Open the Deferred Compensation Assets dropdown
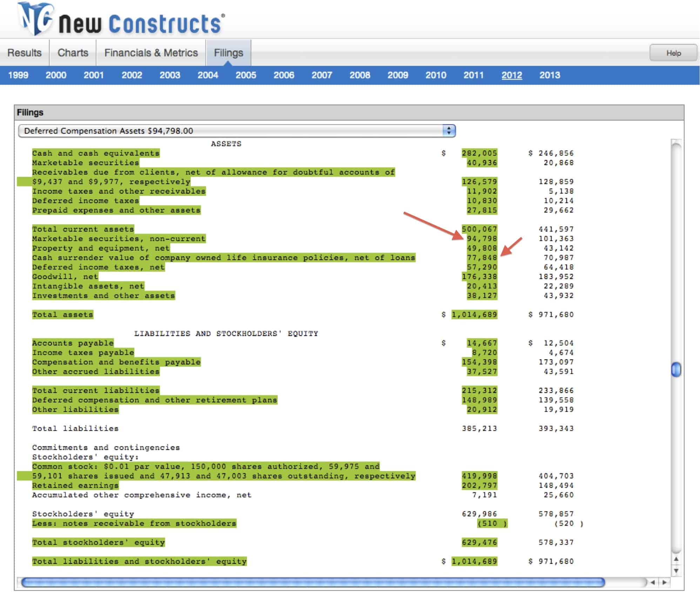The width and height of the screenshot is (700, 593). tap(237, 131)
